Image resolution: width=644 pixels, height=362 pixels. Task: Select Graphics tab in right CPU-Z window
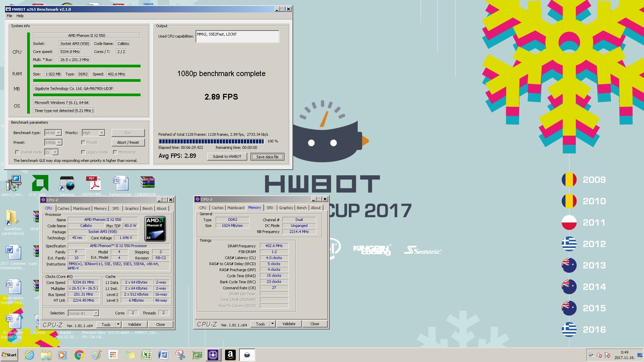click(286, 208)
